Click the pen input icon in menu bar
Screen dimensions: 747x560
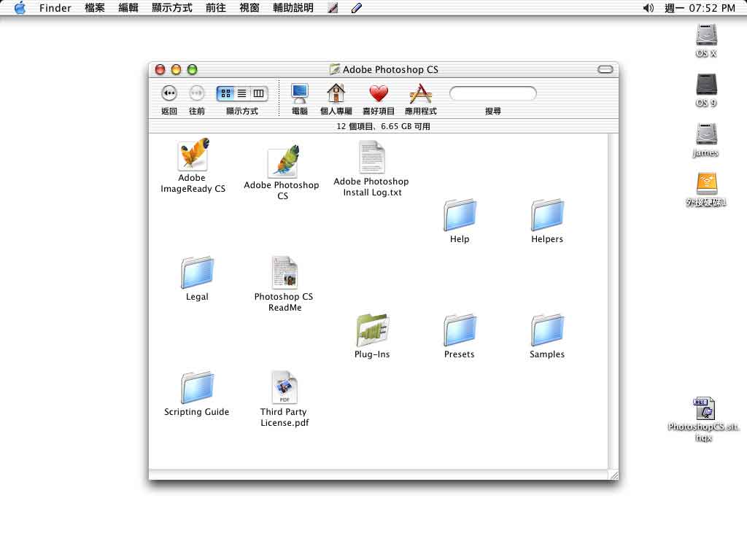click(357, 7)
